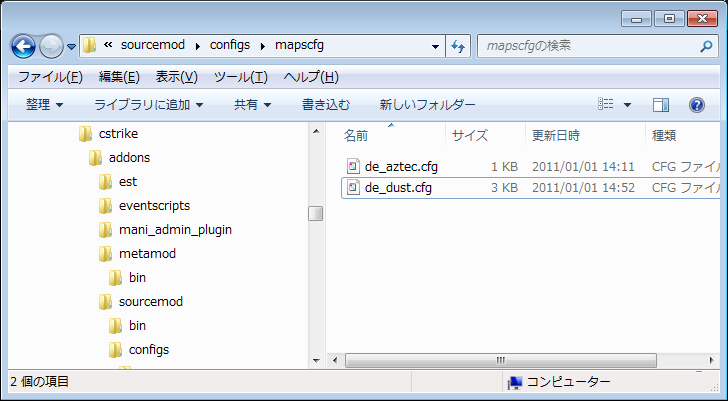728x401 pixels.
Task: Toggle the preview pane icon
Action: [661, 105]
